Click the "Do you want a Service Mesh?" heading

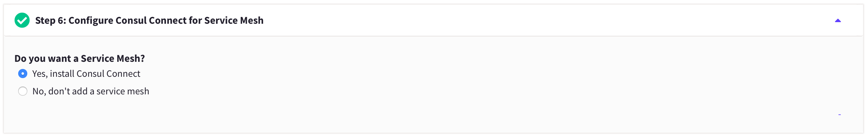pos(80,58)
